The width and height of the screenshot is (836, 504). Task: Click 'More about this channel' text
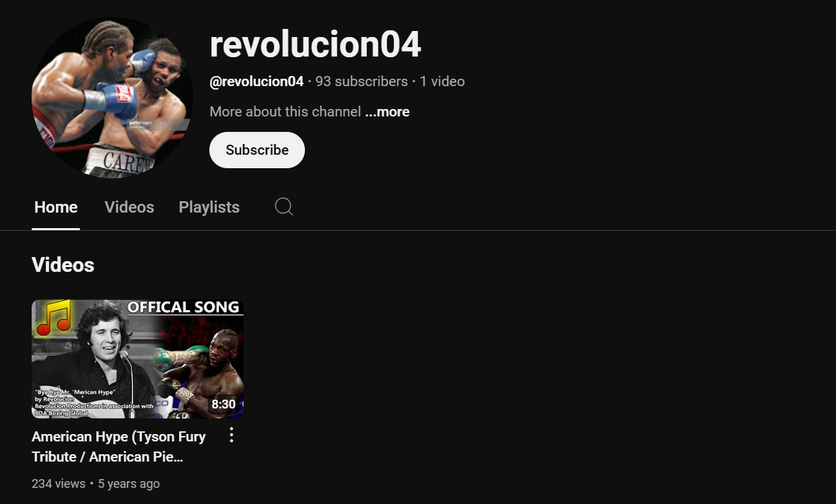(x=285, y=112)
